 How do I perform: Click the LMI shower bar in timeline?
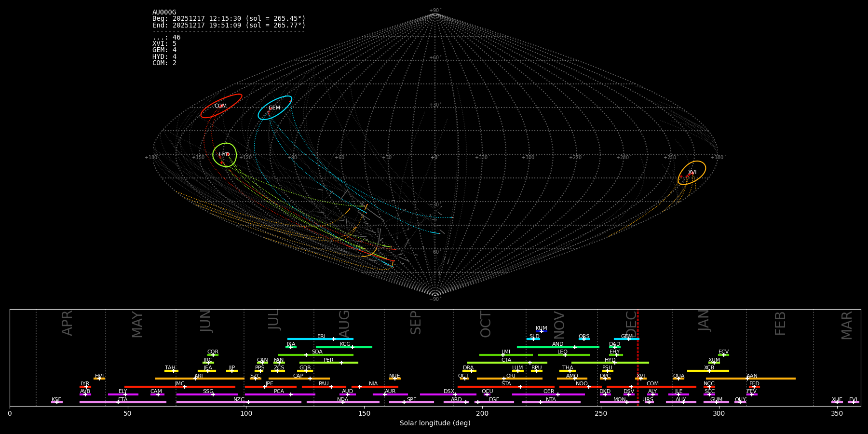tap(506, 355)
